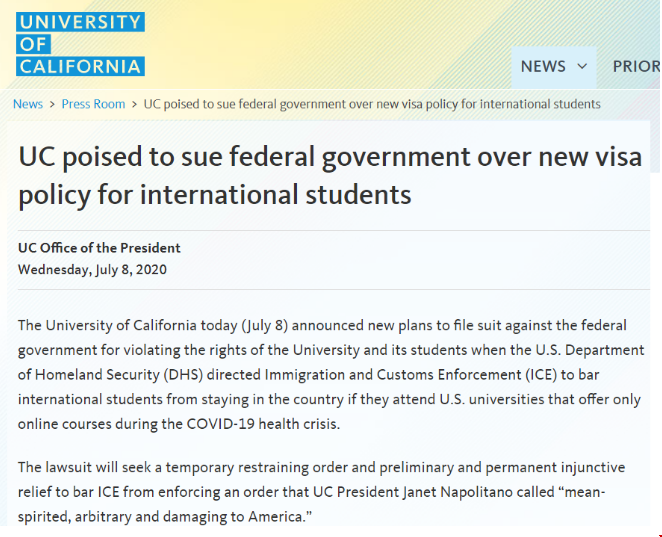
Task: Click the OF block in the logo
Action: 33,44
